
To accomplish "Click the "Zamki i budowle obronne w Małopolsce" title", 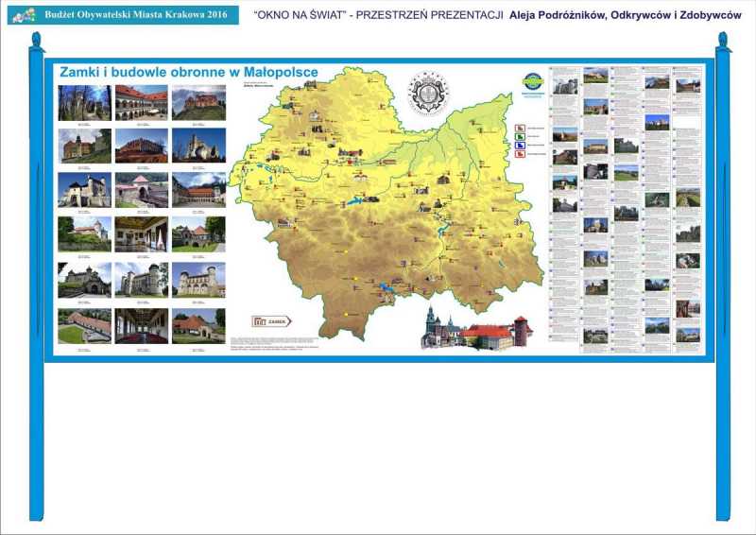I will tap(188, 72).
